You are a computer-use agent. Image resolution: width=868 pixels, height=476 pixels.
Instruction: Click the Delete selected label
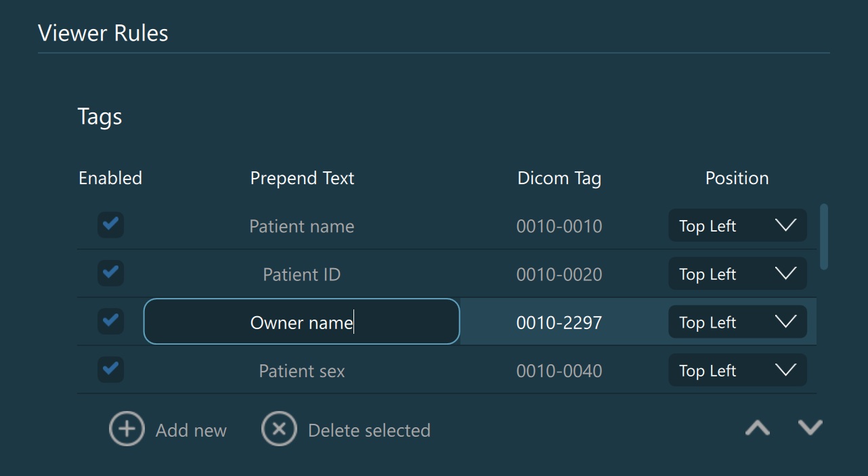coord(369,431)
